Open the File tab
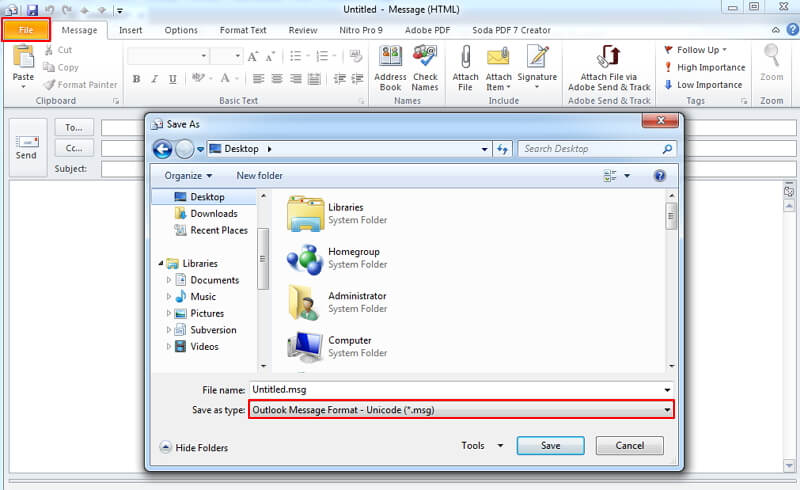 (x=26, y=30)
